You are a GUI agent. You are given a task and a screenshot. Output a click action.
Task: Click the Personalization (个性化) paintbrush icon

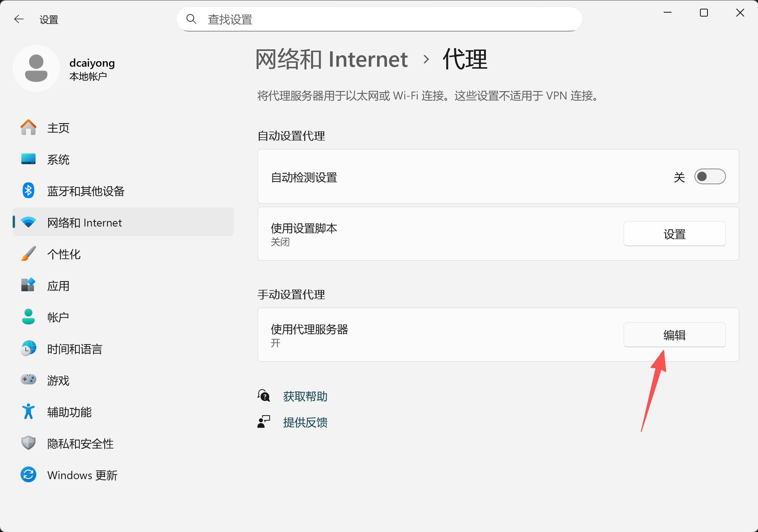pyautogui.click(x=28, y=254)
